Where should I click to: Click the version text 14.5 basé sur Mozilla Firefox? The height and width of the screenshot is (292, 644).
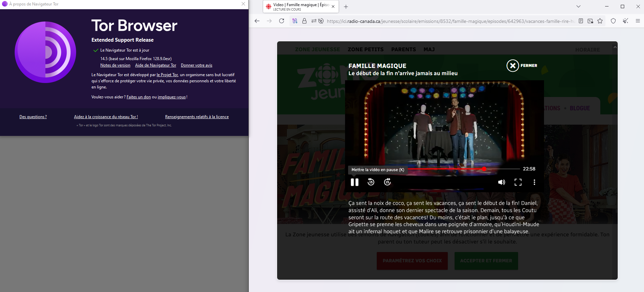tap(136, 59)
